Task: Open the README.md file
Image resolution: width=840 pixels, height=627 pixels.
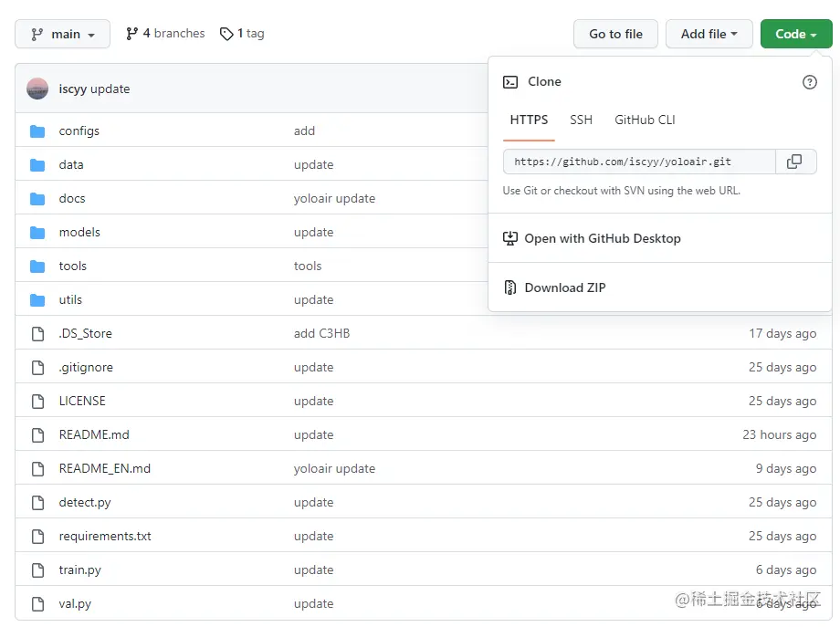Action: [94, 434]
